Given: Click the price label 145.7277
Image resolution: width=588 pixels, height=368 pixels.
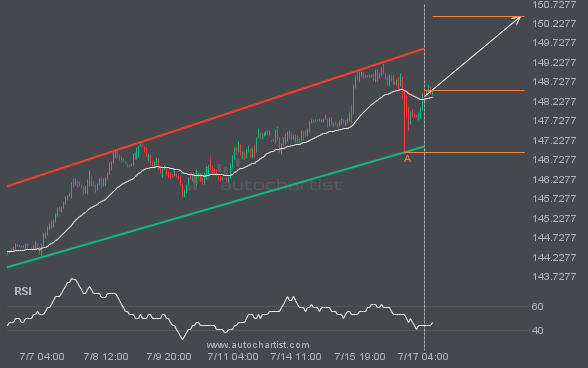Looking at the screenshot, I should pyautogui.click(x=554, y=199).
